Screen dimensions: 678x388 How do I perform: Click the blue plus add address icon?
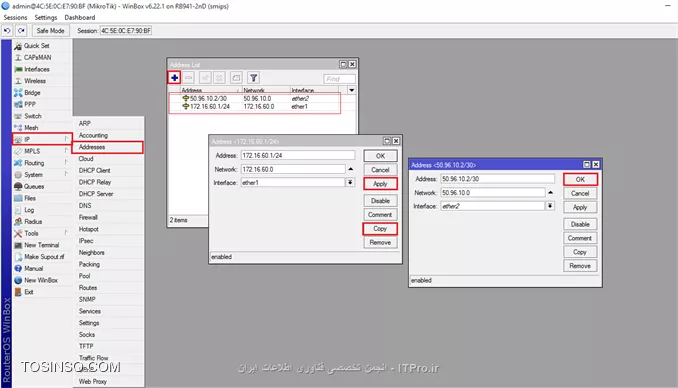174,78
